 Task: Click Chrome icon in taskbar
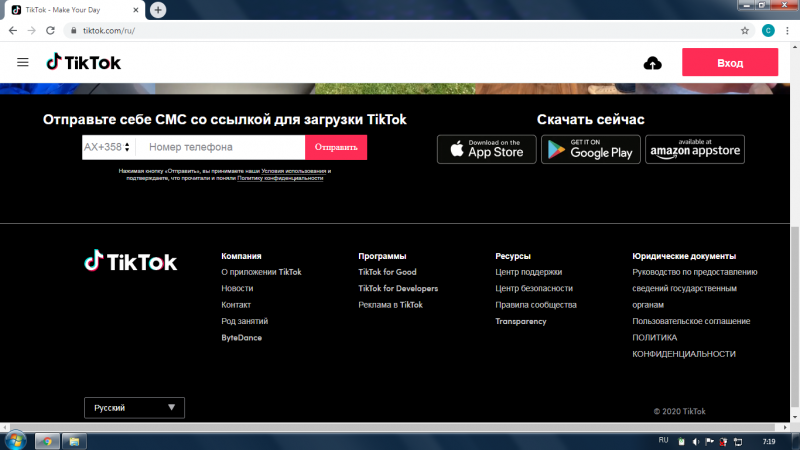point(47,441)
